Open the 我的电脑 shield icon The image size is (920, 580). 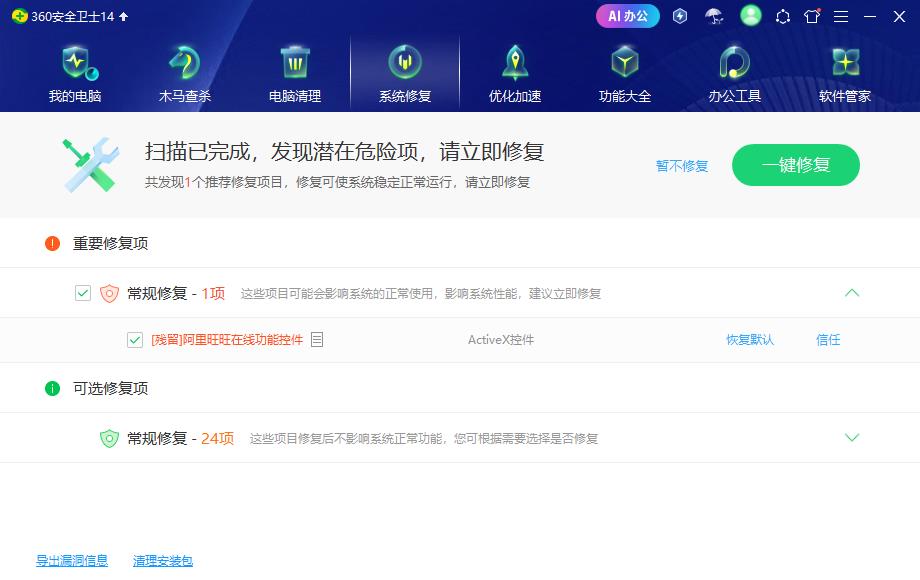tap(79, 63)
